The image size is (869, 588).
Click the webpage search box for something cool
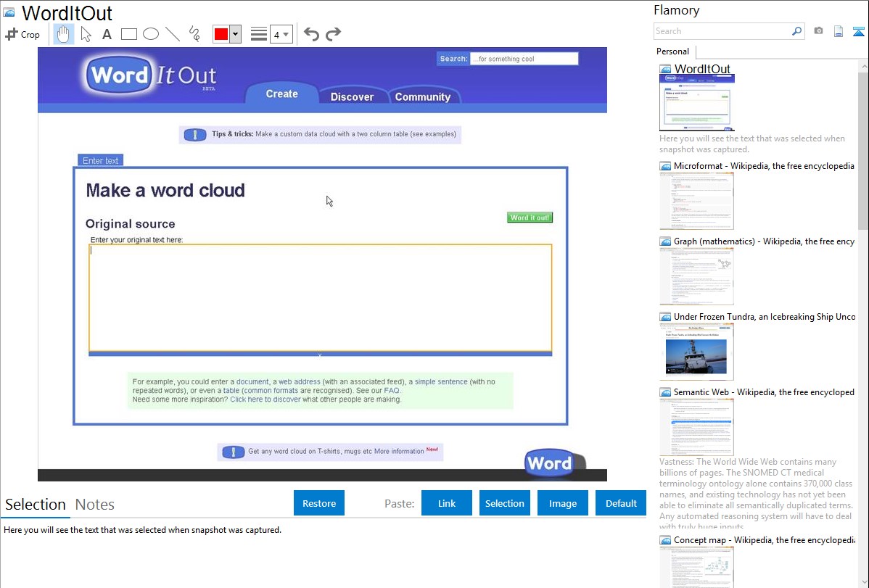click(524, 59)
